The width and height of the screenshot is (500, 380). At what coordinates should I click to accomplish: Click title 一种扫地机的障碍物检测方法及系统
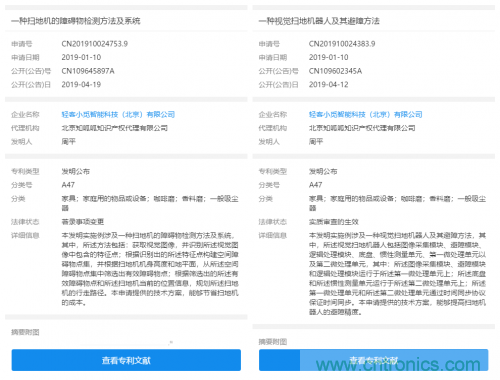pos(76,21)
